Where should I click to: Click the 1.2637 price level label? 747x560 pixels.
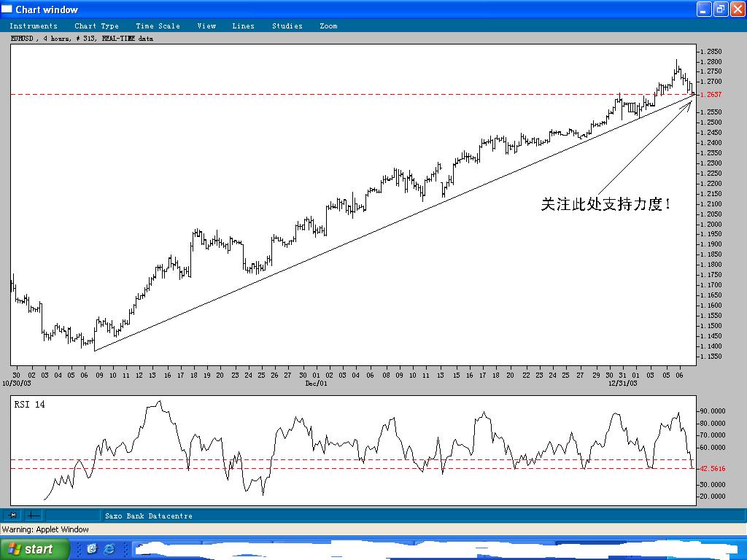(x=711, y=95)
